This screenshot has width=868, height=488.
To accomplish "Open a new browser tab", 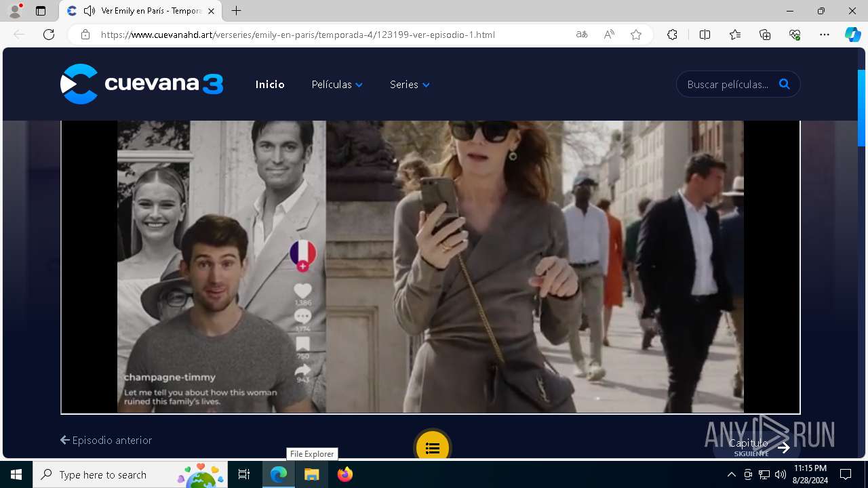I will 236,11.
